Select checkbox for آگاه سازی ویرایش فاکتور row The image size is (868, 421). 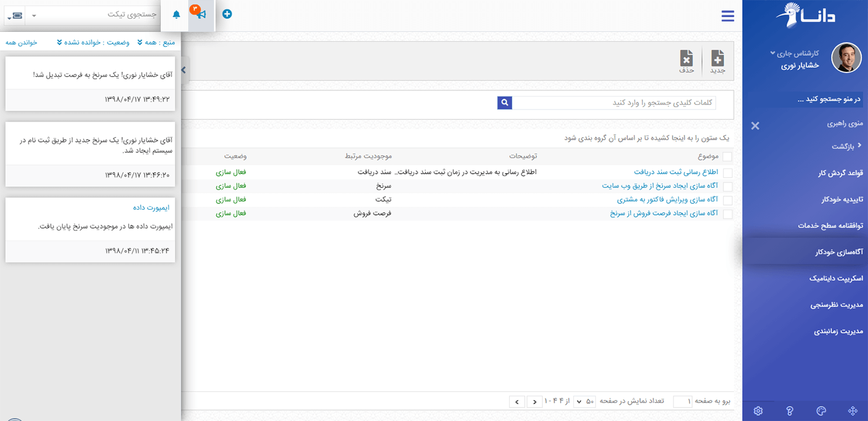point(727,200)
